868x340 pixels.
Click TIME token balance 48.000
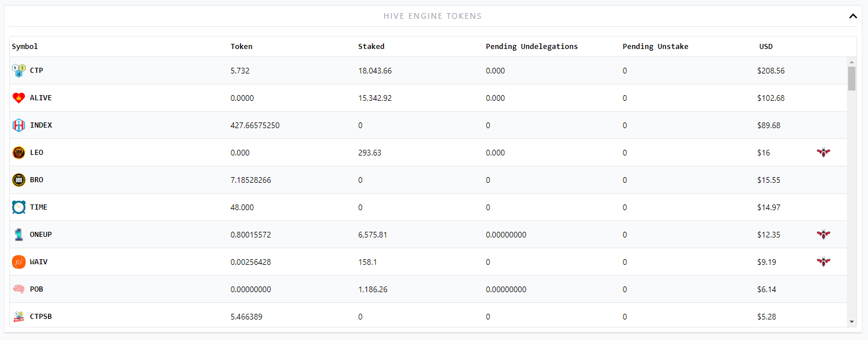tap(242, 207)
